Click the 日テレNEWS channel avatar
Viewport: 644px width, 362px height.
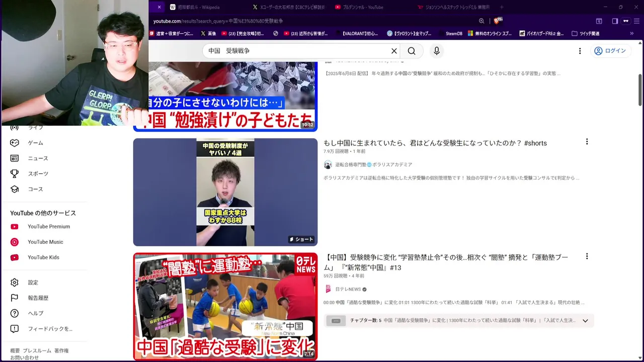click(328, 289)
